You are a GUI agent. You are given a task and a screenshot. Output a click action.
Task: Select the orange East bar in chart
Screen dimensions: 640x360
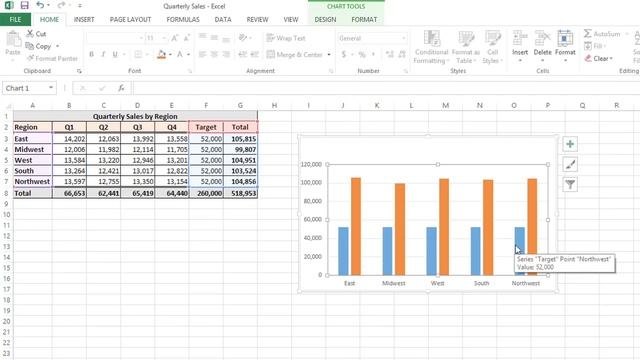pyautogui.click(x=356, y=226)
